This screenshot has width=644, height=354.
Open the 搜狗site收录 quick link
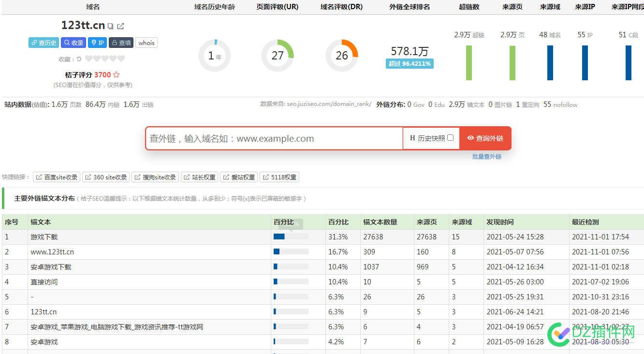pos(155,177)
